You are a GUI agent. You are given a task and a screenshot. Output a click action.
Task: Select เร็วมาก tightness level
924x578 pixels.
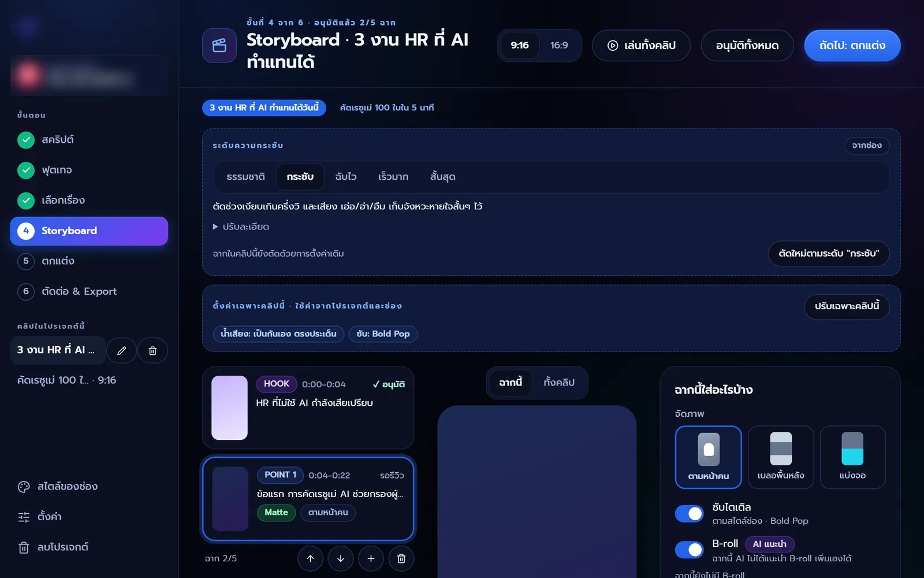click(x=393, y=177)
